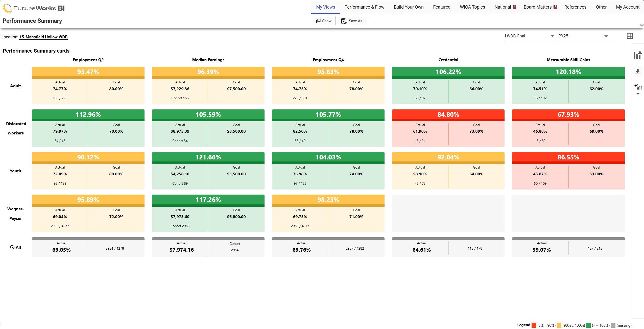Select the Wagner-Peyser Employment Q4 98.23% card
The height and width of the screenshot is (329, 644).
pos(328,213)
